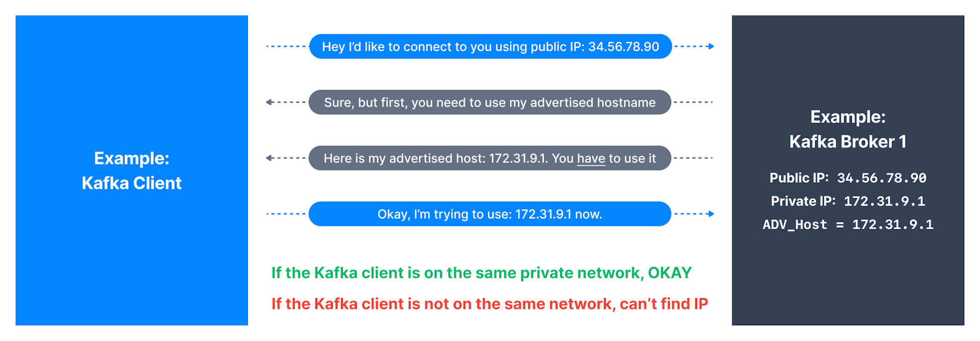Click the right arrowhead after the public IP message
The width and height of the screenshot is (980, 341).
711,46
